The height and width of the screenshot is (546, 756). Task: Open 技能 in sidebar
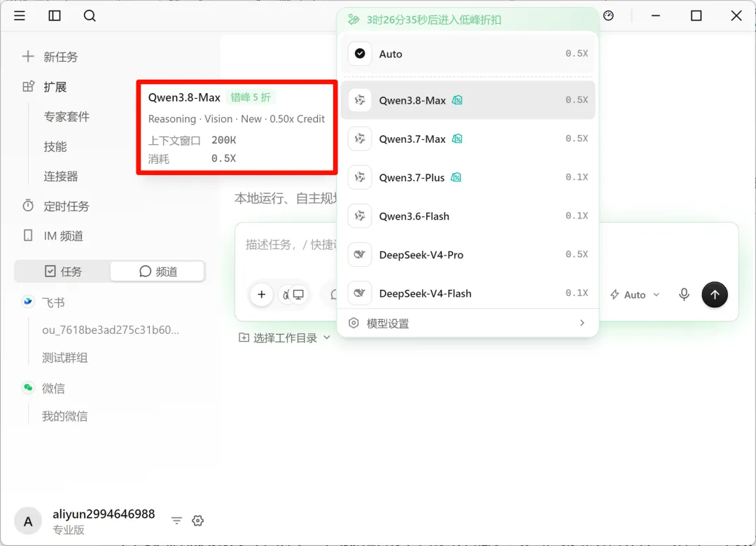[x=55, y=146]
